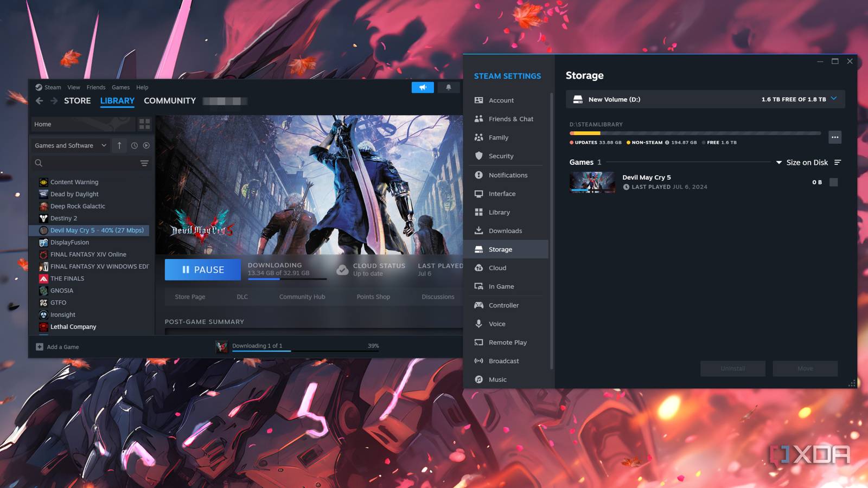Click the Friends & Chat settings icon
The image size is (868, 488).
(478, 119)
